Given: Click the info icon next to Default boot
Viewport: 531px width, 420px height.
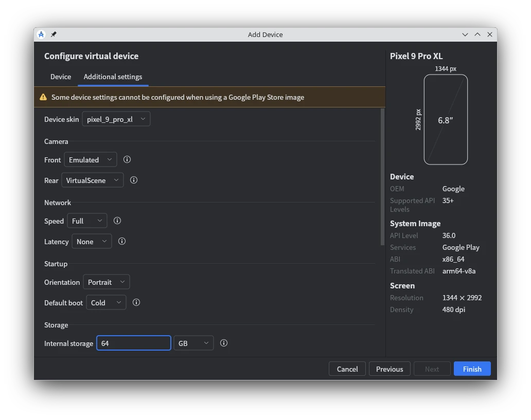Looking at the screenshot, I should click(136, 302).
